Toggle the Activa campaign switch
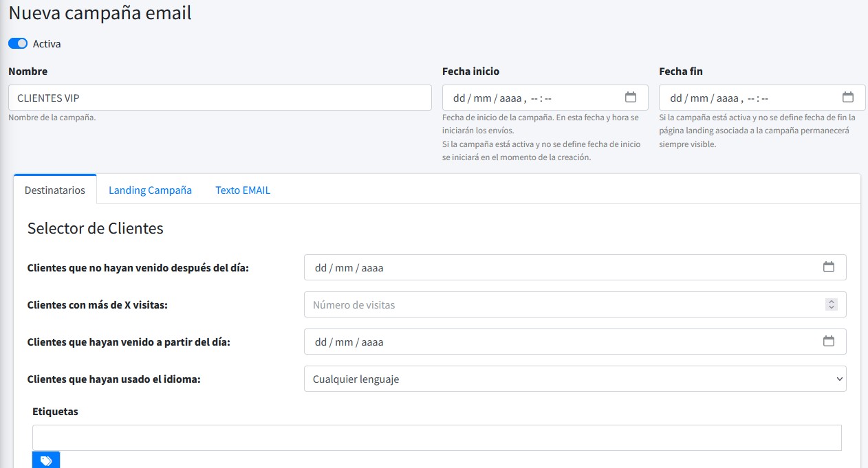This screenshot has width=868, height=468. coord(18,43)
